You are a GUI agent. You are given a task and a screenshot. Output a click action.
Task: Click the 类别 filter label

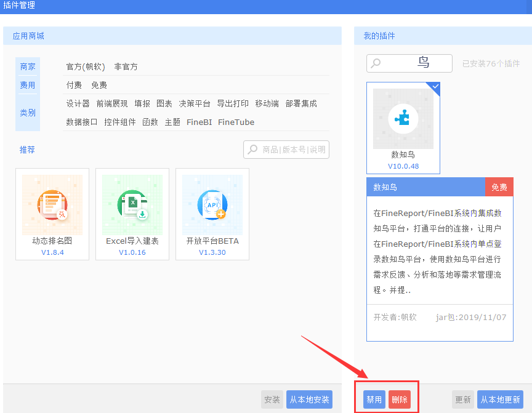point(28,113)
